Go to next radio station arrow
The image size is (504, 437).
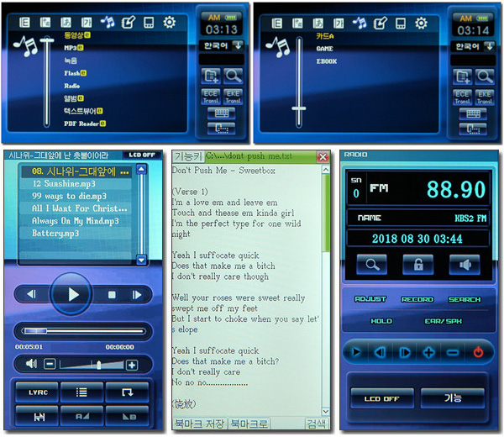pyautogui.click(x=405, y=352)
